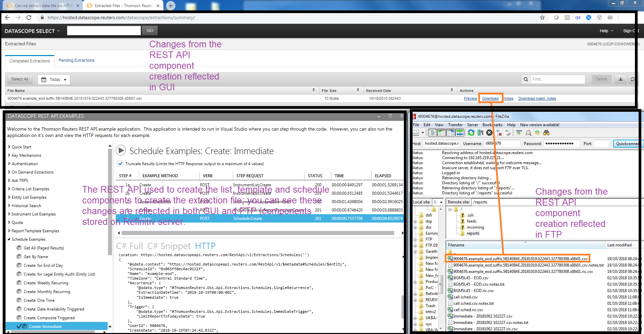Select the Schedule.Create step row
The image size is (644, 334).
259,218
